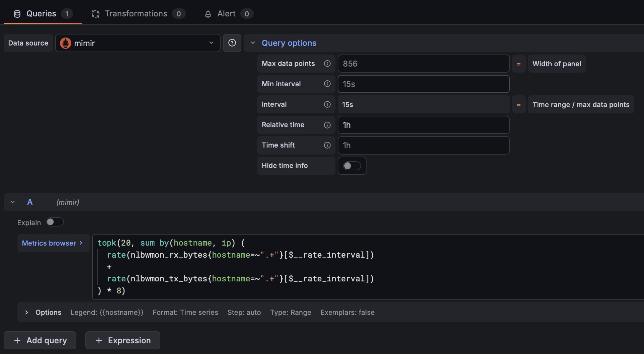Screen dimensions: 644x354
Task: Click the Transformations count badge 0
Action: point(179,14)
